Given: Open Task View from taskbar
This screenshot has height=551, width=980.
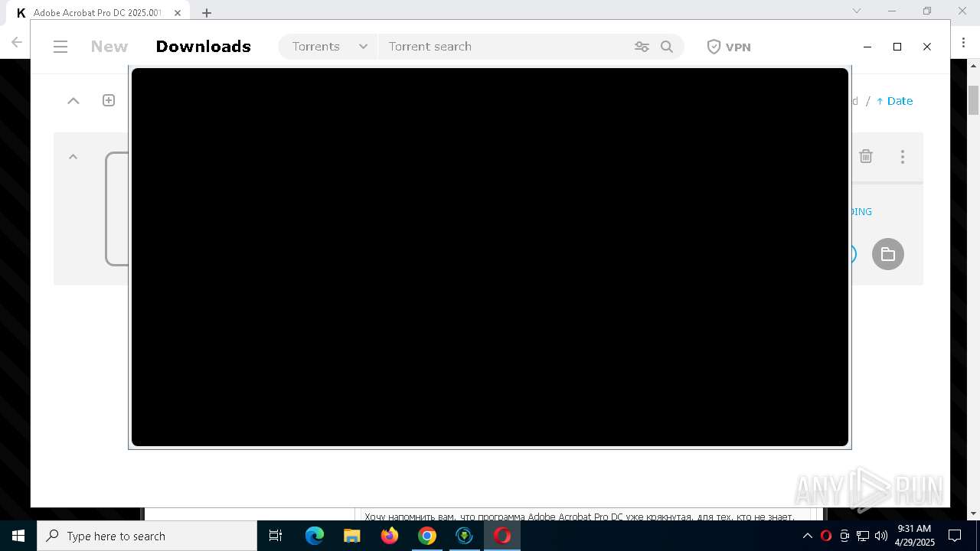Looking at the screenshot, I should tap(276, 536).
